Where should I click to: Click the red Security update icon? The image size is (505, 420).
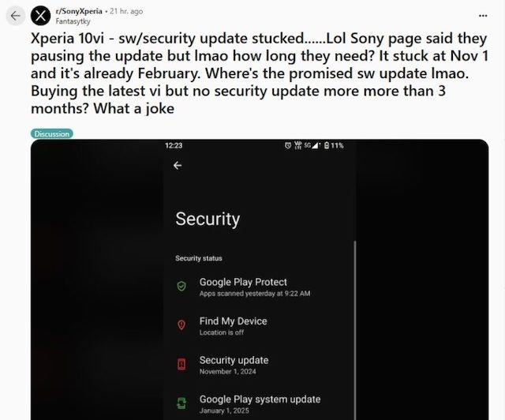(181, 364)
